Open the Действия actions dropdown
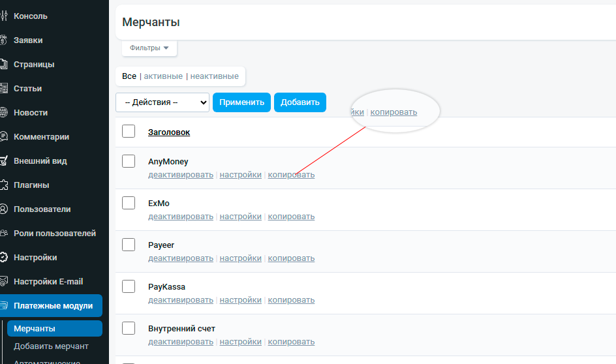 pyautogui.click(x=162, y=102)
